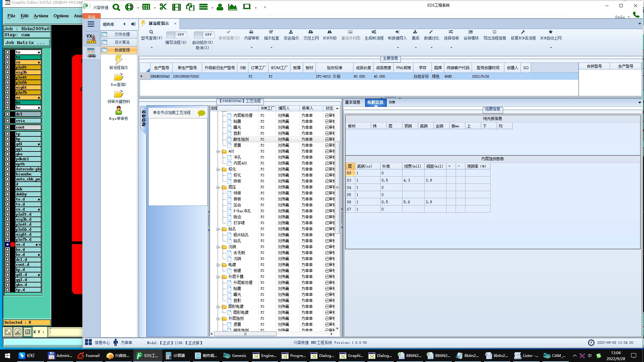The image size is (644, 362).
Task: Switch to the 基本信息 tab
Action: coord(352,102)
